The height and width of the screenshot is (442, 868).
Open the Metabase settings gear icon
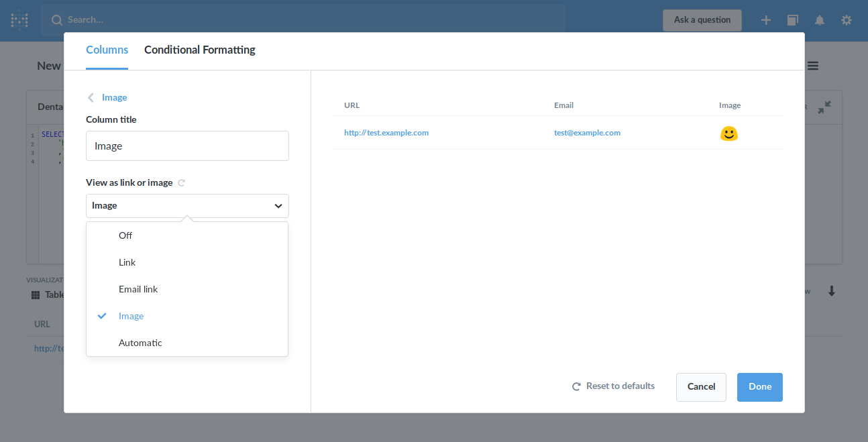(847, 20)
